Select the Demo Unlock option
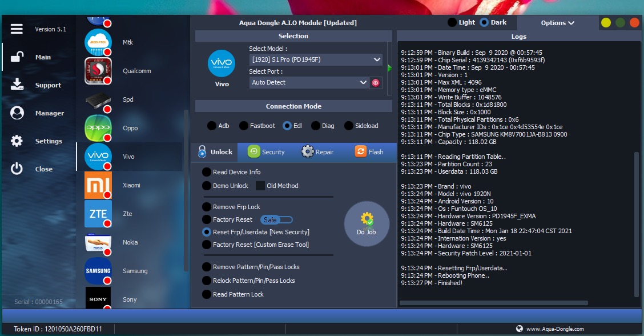 coord(225,186)
